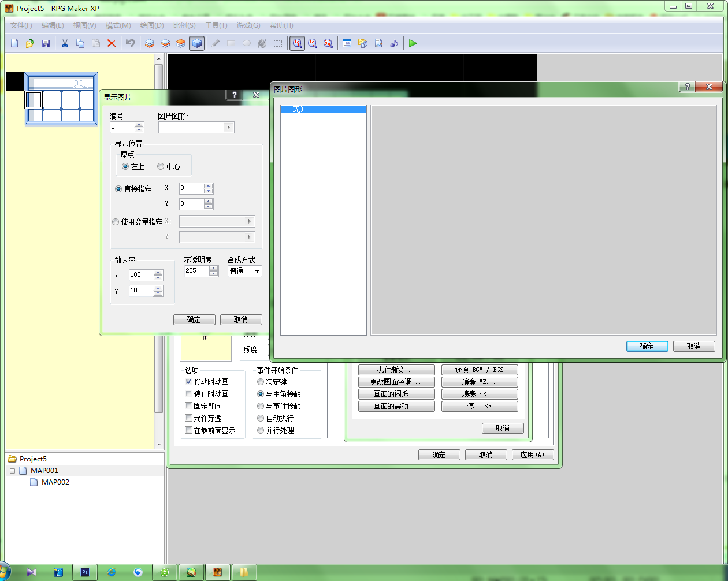This screenshot has width=728, height=581.
Task: Enable the 固定朝向 checkbox
Action: click(188, 406)
